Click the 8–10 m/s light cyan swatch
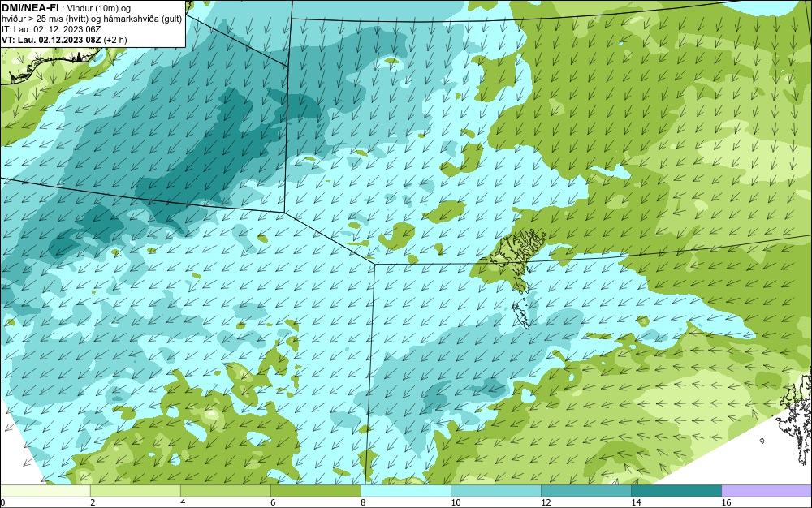The width and height of the screenshot is (812, 508). coord(405,490)
